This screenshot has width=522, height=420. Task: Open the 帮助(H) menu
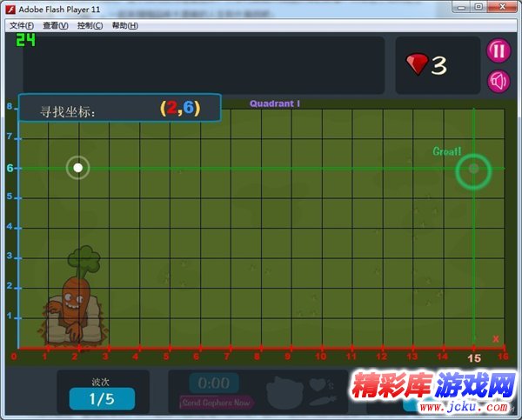pos(124,25)
